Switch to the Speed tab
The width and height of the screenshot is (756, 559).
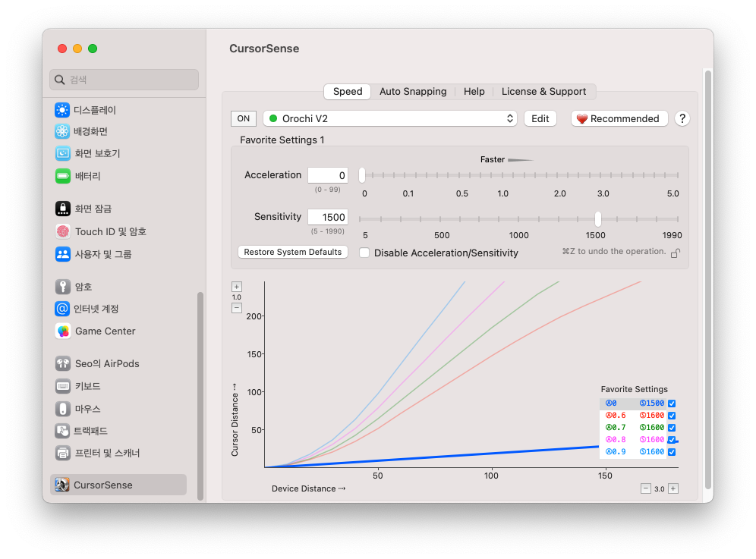(x=348, y=92)
